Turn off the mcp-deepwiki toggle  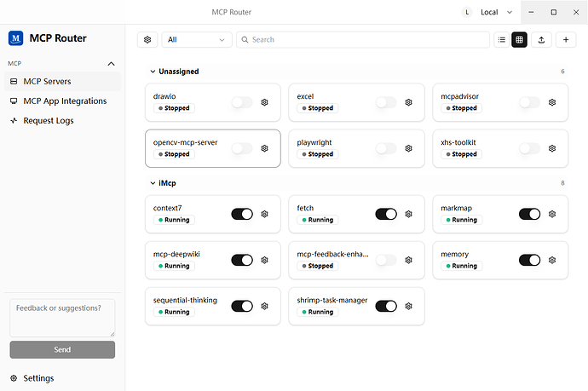[x=242, y=260]
